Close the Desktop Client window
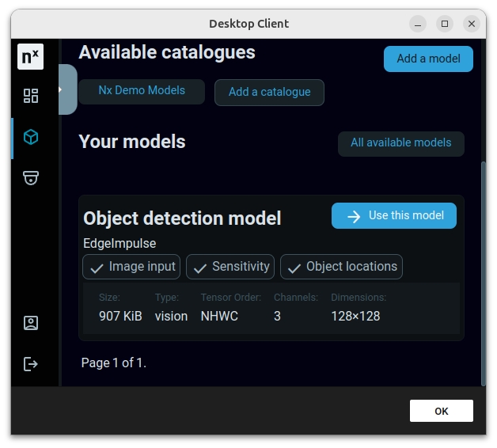 tap(472, 24)
